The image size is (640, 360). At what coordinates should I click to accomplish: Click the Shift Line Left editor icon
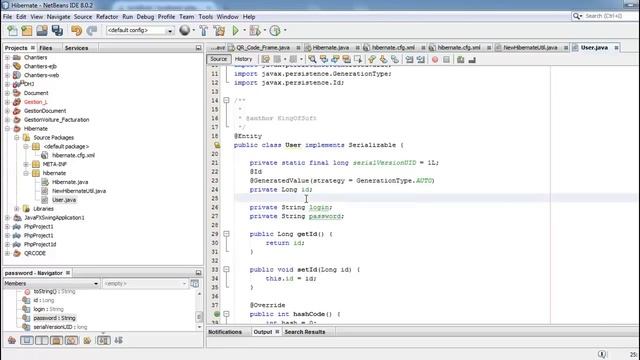point(409,60)
